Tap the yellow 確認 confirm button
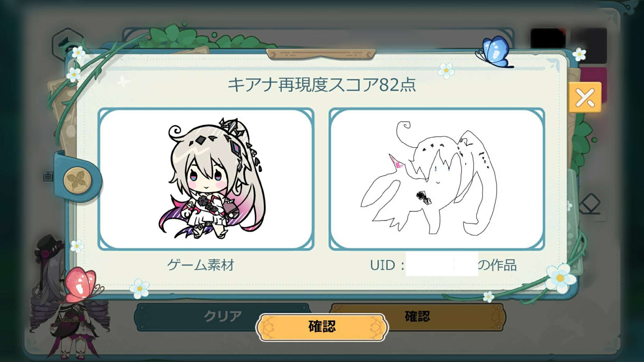This screenshot has width=644, height=362. pos(322,327)
